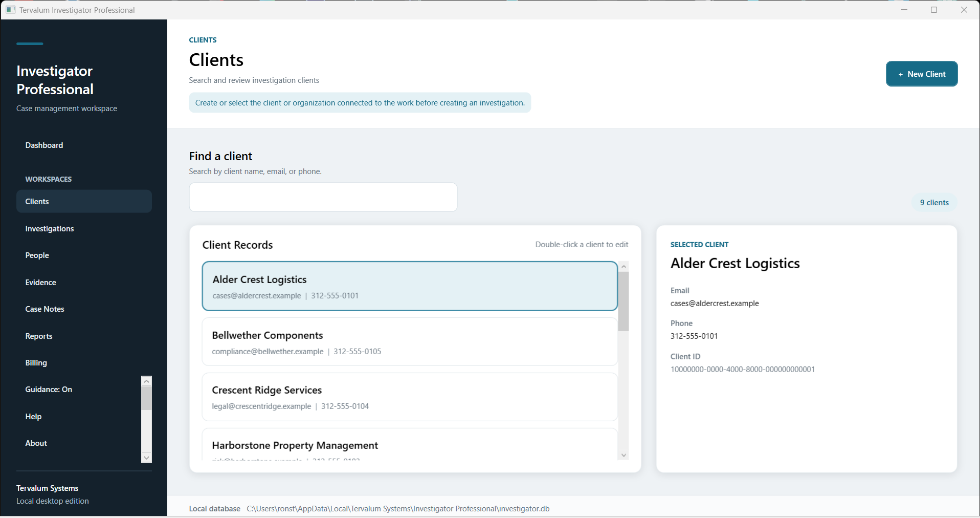Click the 'Search by client name, email, or phone.' hint
This screenshot has width=980, height=518.
coord(255,171)
